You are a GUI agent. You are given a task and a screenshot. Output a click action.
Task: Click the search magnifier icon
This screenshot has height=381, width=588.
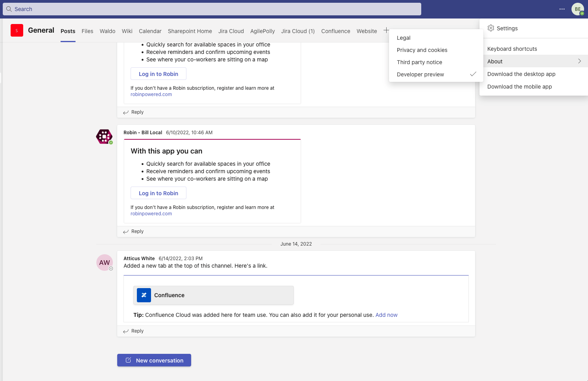click(x=9, y=9)
